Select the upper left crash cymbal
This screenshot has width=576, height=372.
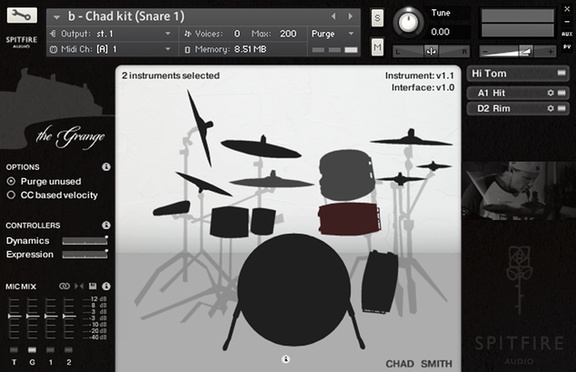[261, 148]
